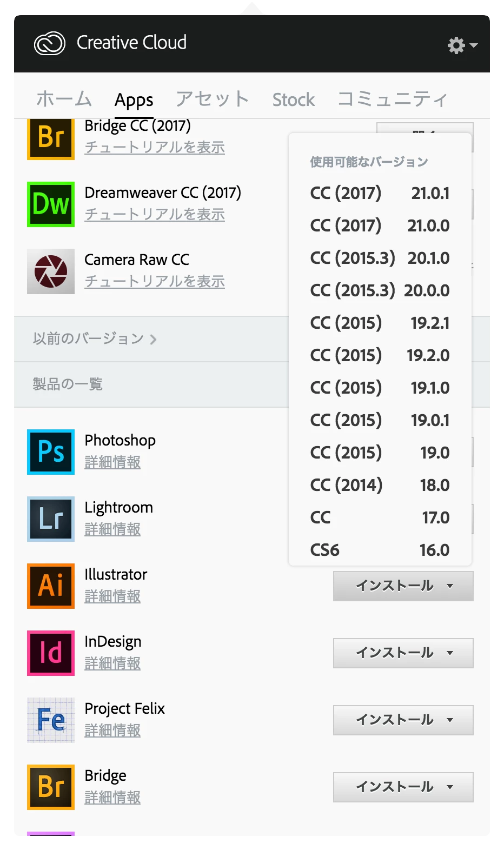Click the Bridge Br icon in product list
Image resolution: width=504 pixels, height=850 pixels.
[51, 787]
